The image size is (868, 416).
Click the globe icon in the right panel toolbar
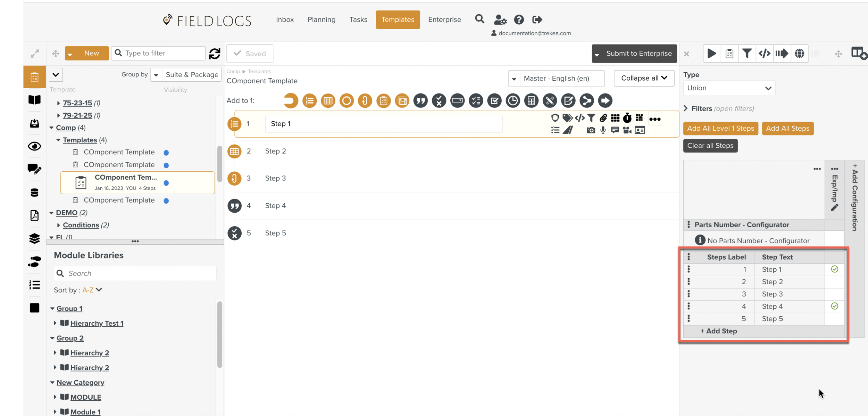click(x=799, y=54)
